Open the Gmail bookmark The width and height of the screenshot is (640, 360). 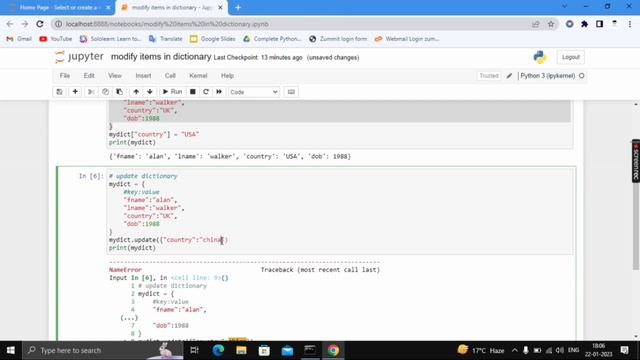point(19,39)
